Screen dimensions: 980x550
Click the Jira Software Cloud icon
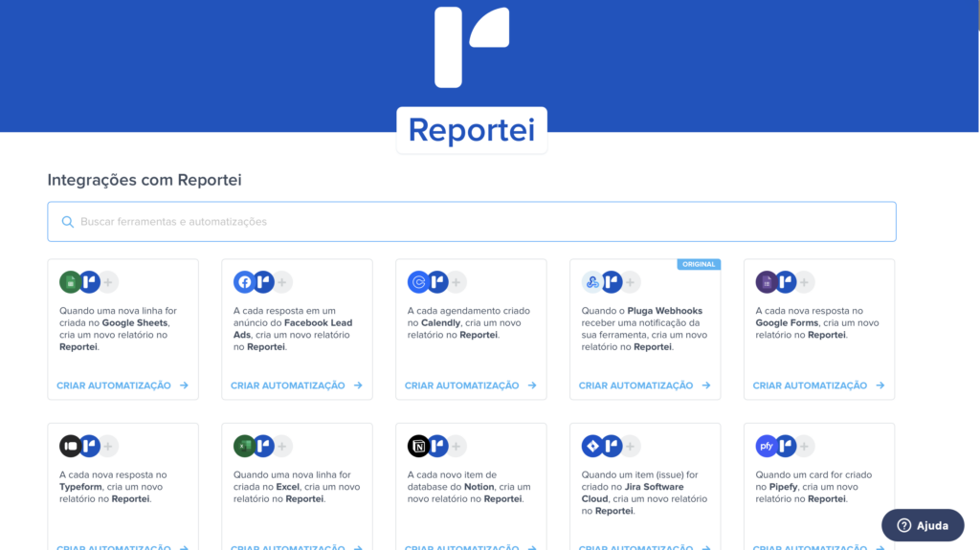point(592,446)
